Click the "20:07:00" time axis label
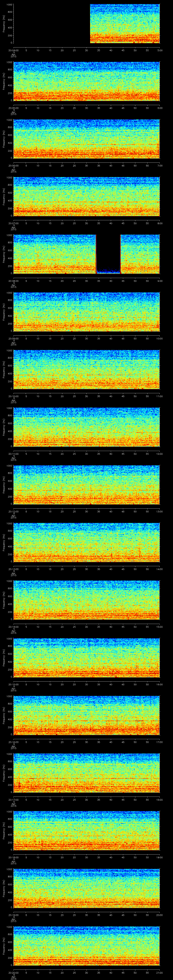This screenshot has width=173, height=980. point(13,223)
